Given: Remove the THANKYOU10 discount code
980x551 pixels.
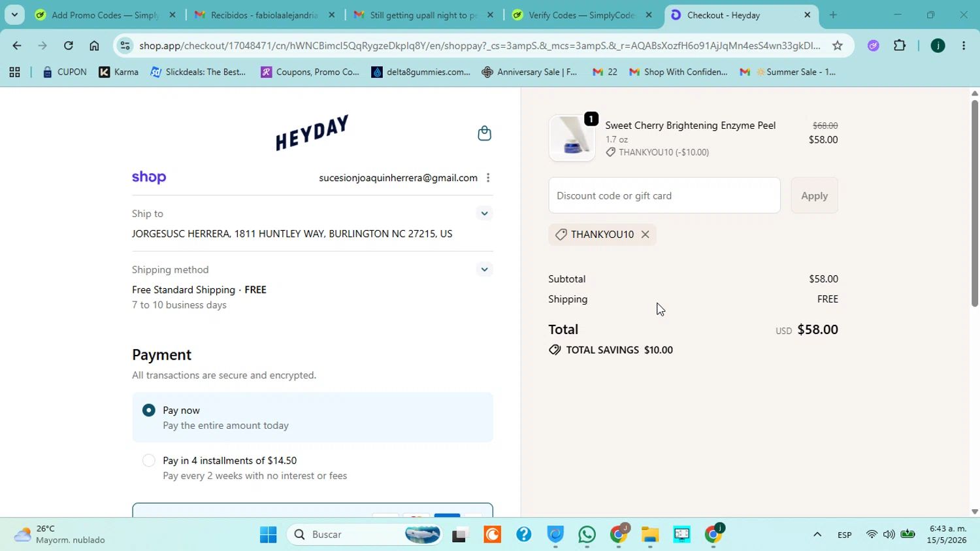Looking at the screenshot, I should 645,235.
